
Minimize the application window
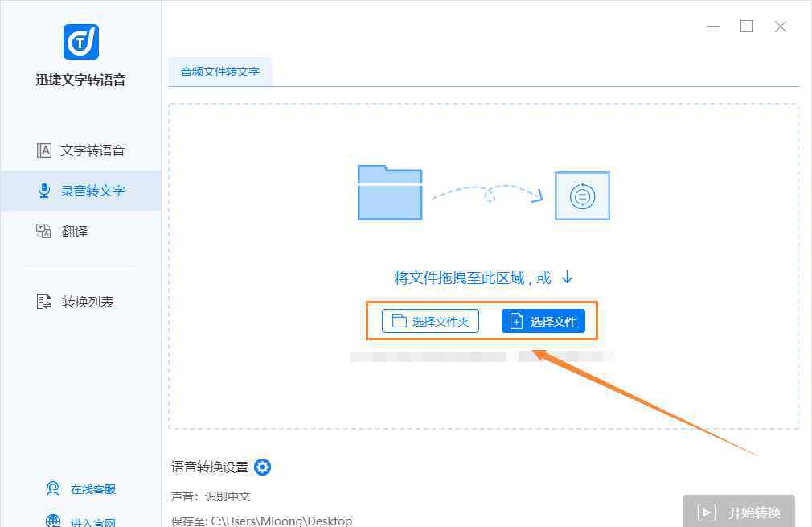click(714, 27)
